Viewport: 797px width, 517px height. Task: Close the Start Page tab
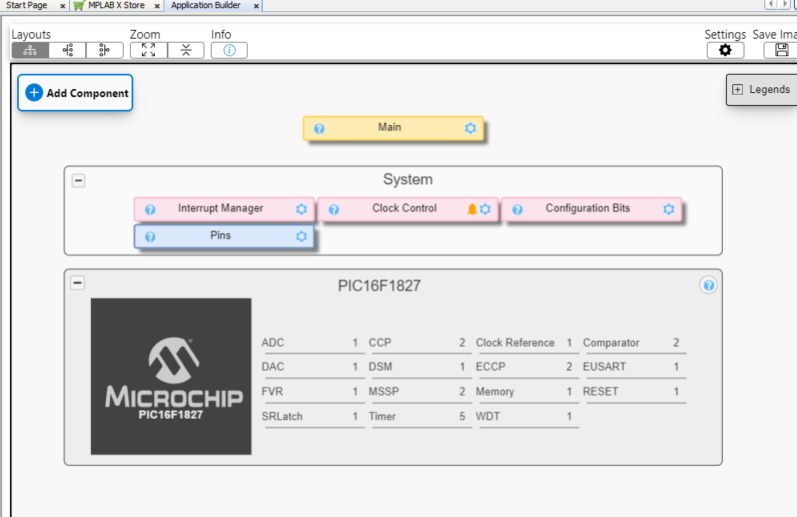click(x=62, y=6)
